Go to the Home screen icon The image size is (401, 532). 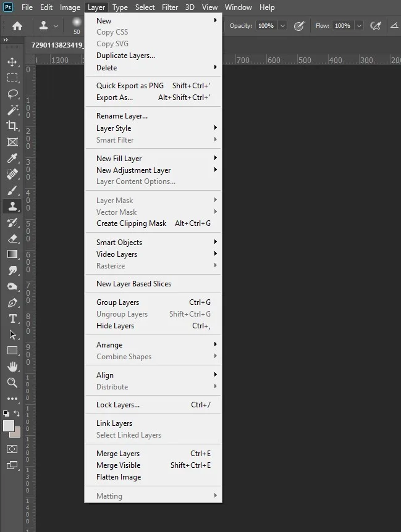point(17,26)
